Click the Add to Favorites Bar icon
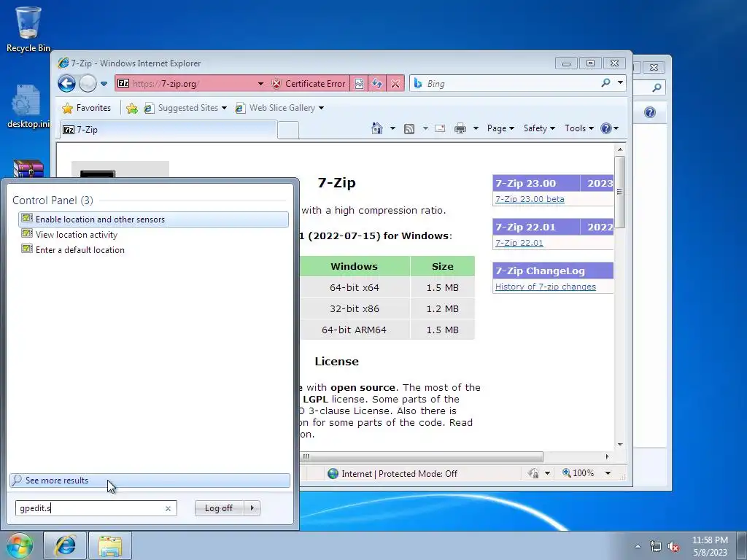The height and width of the screenshot is (560, 747). (x=132, y=108)
